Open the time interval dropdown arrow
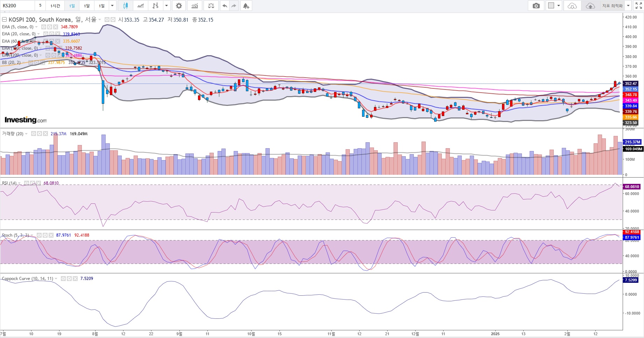Screen dimensions: 644x338 pyautogui.click(x=112, y=6)
